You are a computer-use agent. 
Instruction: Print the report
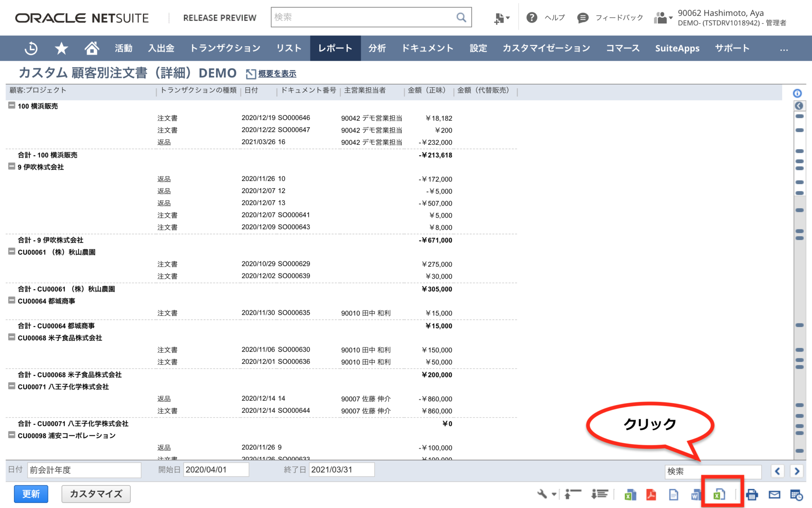click(752, 495)
